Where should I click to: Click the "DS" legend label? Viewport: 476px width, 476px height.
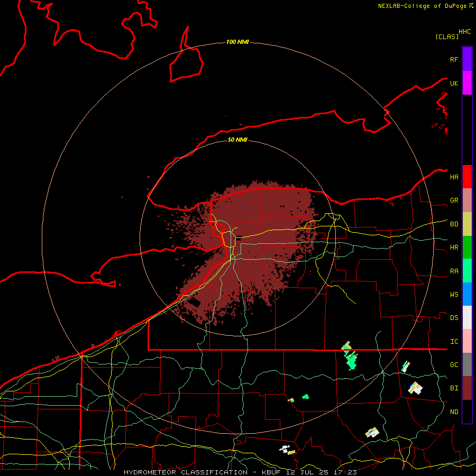(454, 318)
